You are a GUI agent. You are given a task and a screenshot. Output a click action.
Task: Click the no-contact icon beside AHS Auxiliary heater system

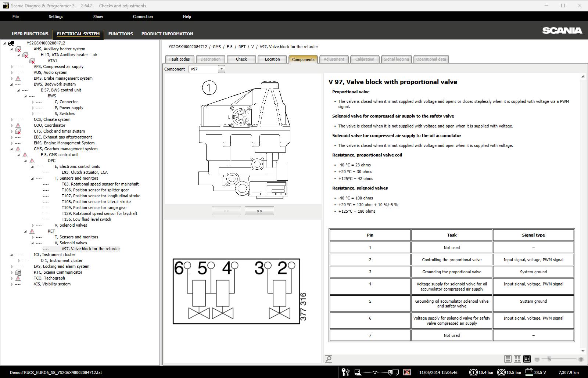[x=18, y=49]
